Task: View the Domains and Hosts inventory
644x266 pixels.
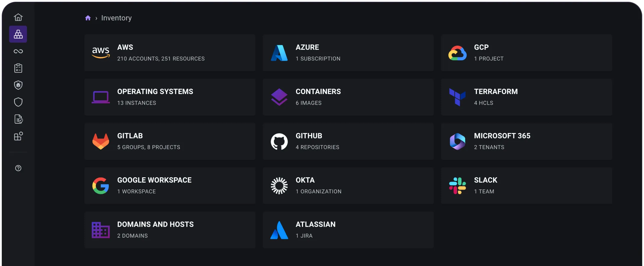Action: click(x=170, y=230)
